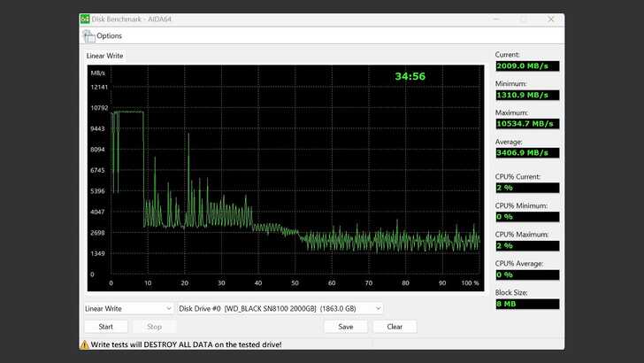Expand the Linear Write test type dropdown

[127, 308]
